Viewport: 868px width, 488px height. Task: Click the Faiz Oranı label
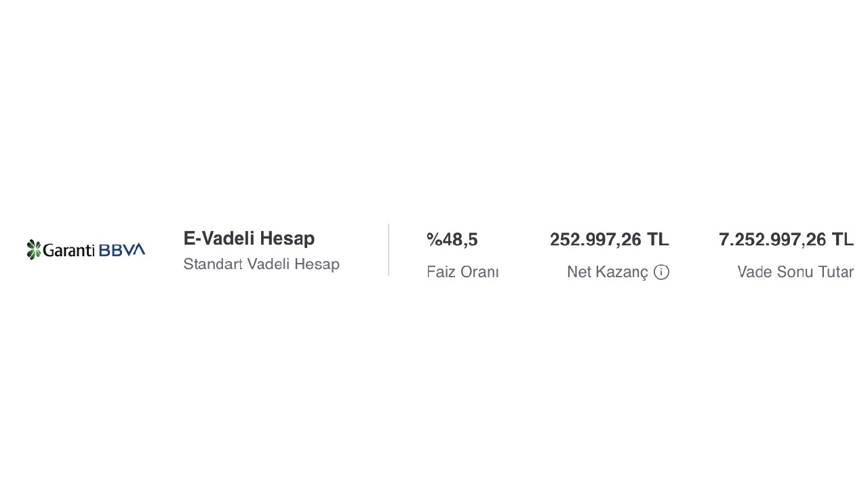tap(462, 272)
